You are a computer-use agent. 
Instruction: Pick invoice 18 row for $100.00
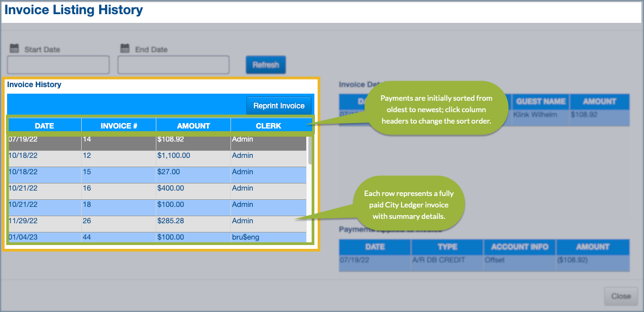pos(157,207)
